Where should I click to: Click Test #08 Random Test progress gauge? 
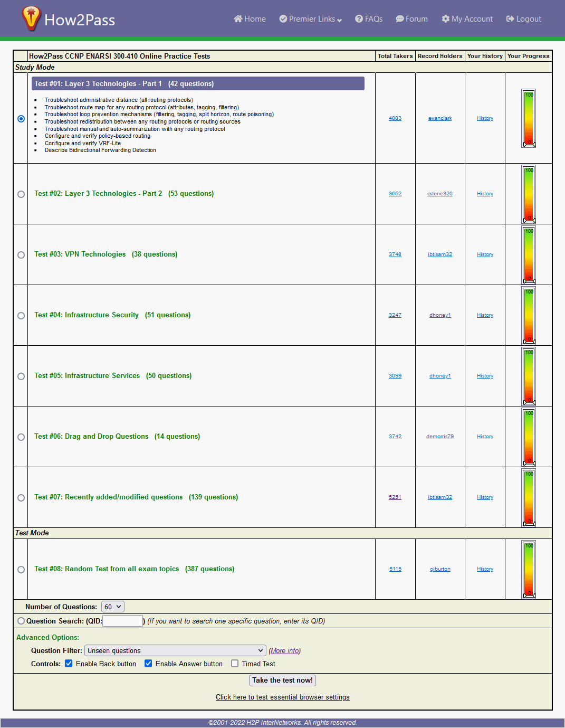tap(529, 570)
